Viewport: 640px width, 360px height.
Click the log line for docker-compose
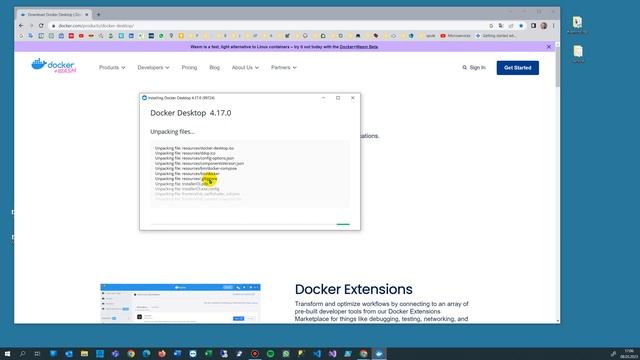tap(196, 168)
